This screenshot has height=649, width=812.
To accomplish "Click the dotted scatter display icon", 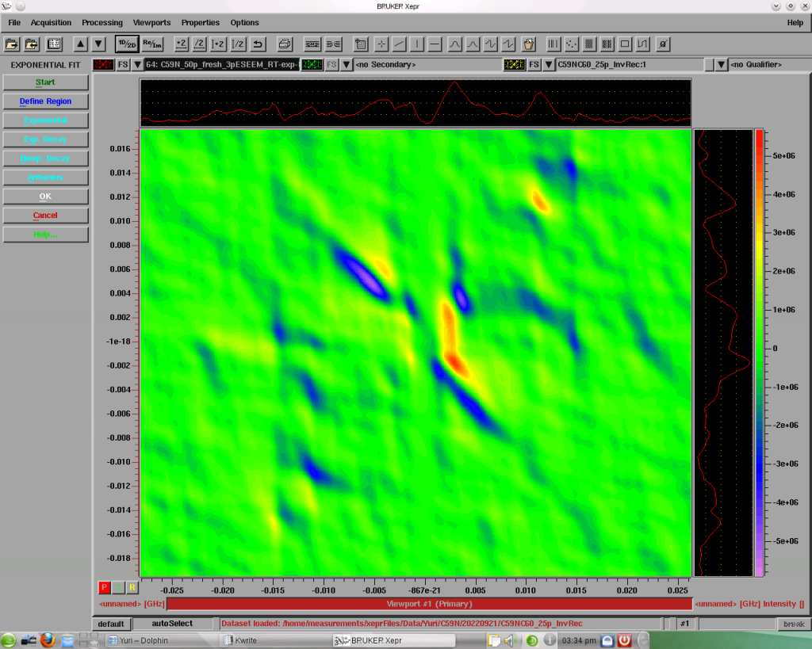I will (x=571, y=44).
